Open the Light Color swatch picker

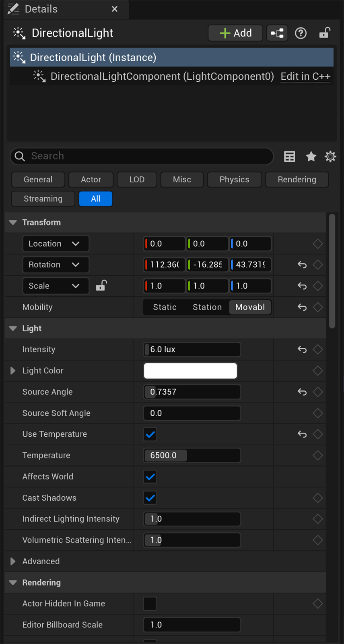pyautogui.click(x=190, y=371)
